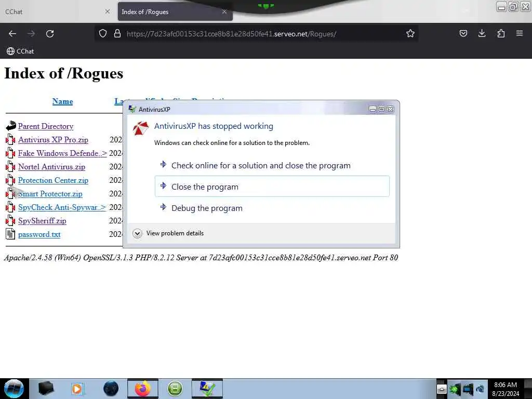Open the password.txt file link
Viewport: 532px width, 399px height.
point(39,234)
